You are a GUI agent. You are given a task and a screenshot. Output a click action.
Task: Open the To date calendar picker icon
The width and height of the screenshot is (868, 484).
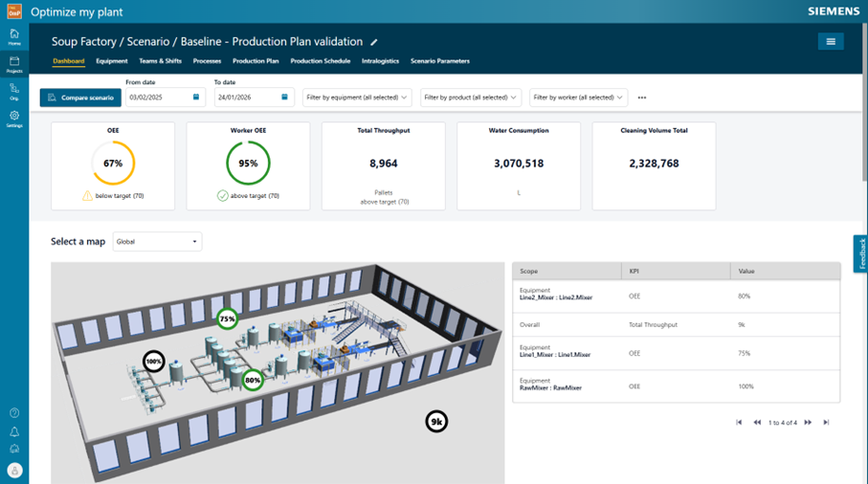click(284, 98)
